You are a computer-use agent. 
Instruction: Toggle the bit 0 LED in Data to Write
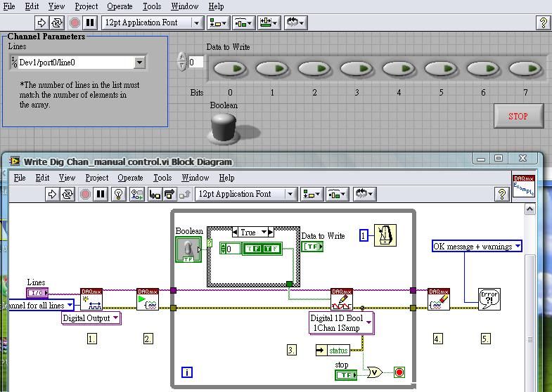pos(230,69)
